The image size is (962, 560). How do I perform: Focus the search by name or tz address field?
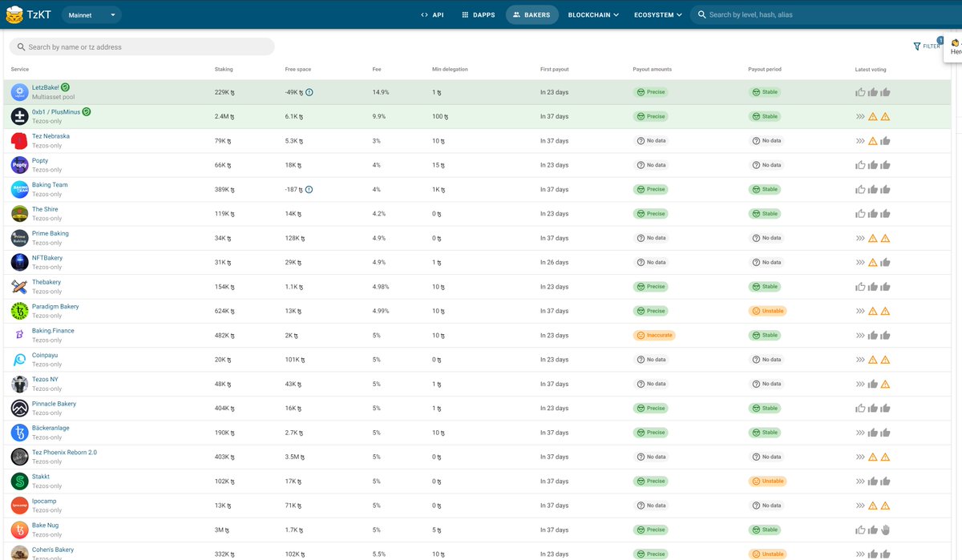coord(142,46)
